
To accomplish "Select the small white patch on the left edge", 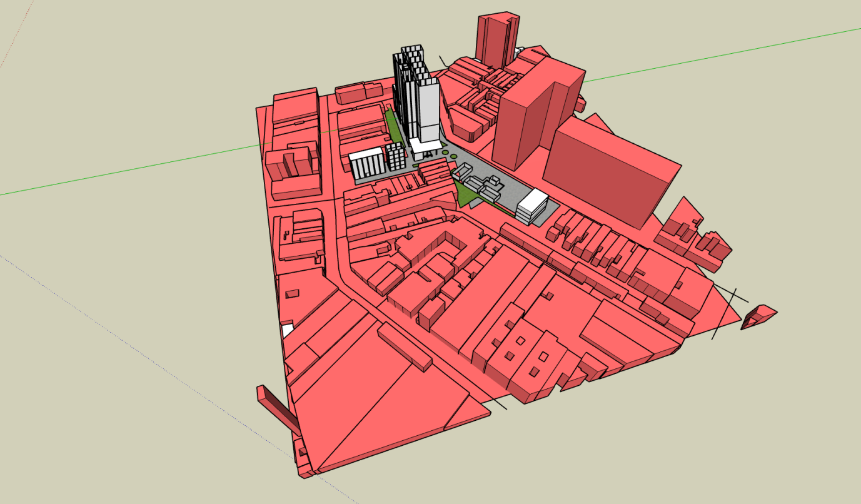I will (287, 330).
